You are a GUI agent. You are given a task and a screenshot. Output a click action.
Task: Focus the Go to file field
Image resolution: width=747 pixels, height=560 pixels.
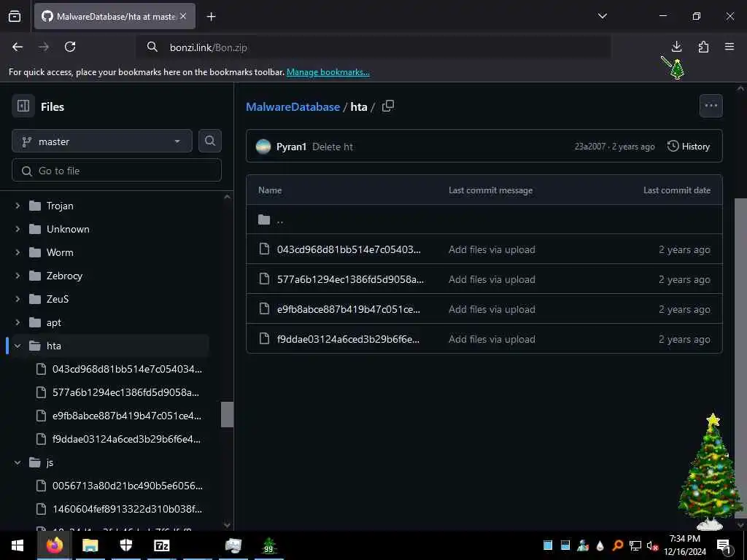(x=117, y=171)
